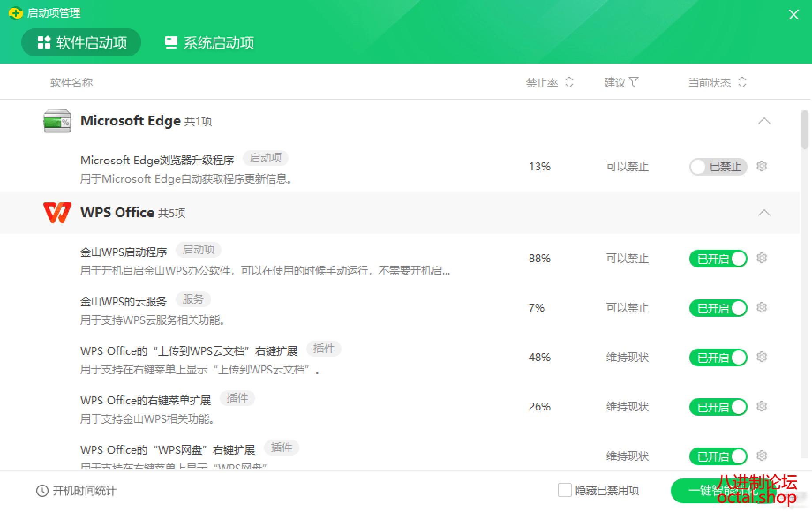This screenshot has height=512, width=812.
Task: Switch to 系统启动项 tab
Action: [x=209, y=42]
